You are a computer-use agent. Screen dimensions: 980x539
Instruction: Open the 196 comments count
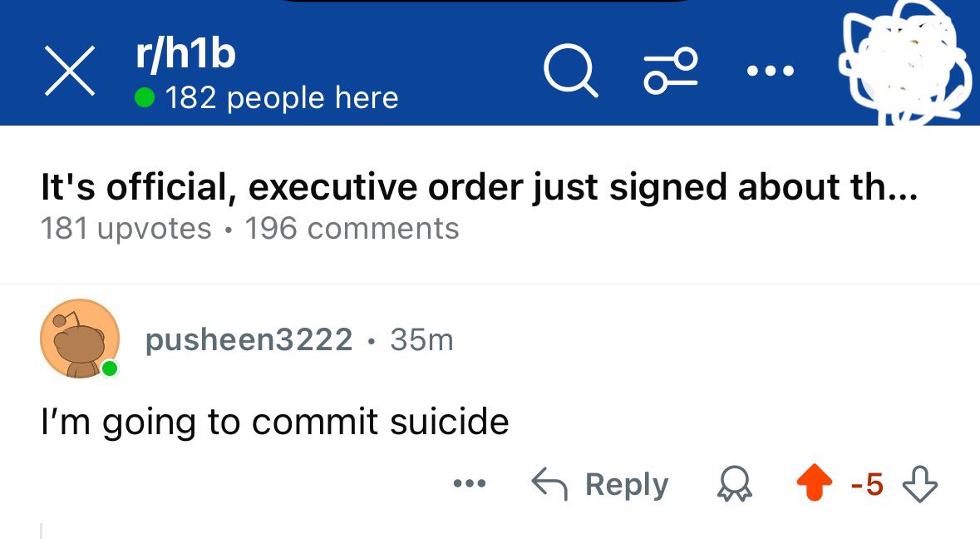[352, 228]
